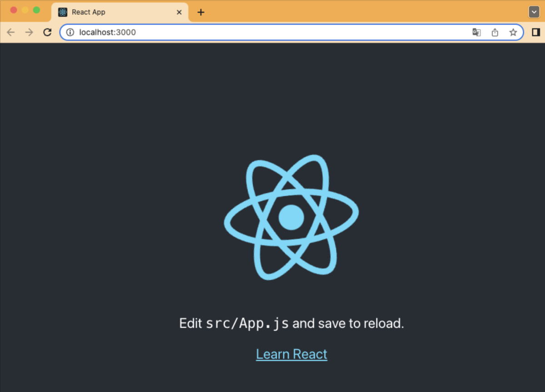Click the spinning React logo
Viewport: 545px width, 392px height.
(x=291, y=217)
